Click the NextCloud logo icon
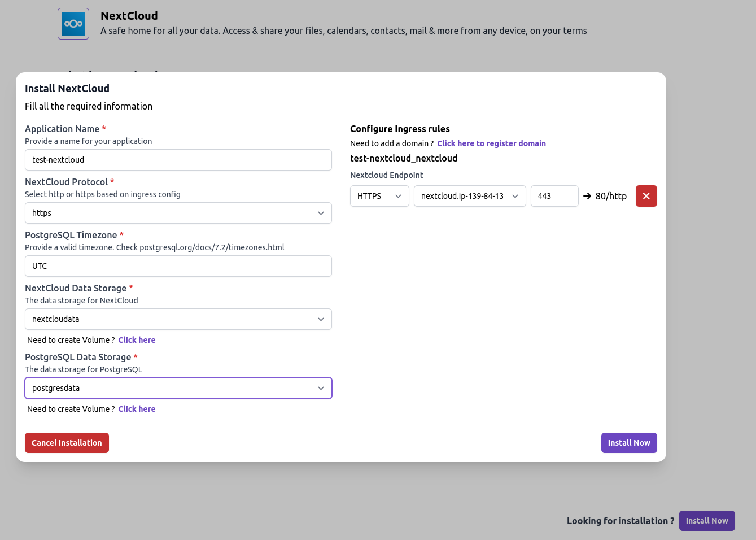 click(73, 24)
